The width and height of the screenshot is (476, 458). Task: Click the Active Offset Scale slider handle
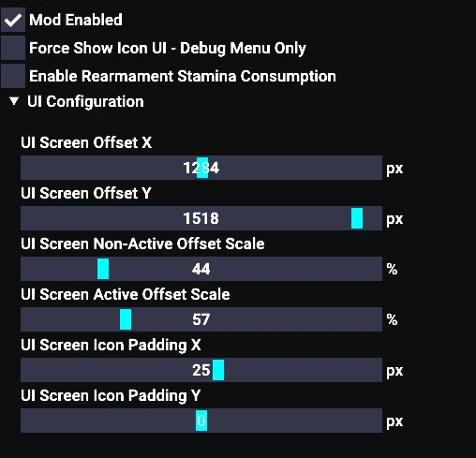(x=126, y=319)
